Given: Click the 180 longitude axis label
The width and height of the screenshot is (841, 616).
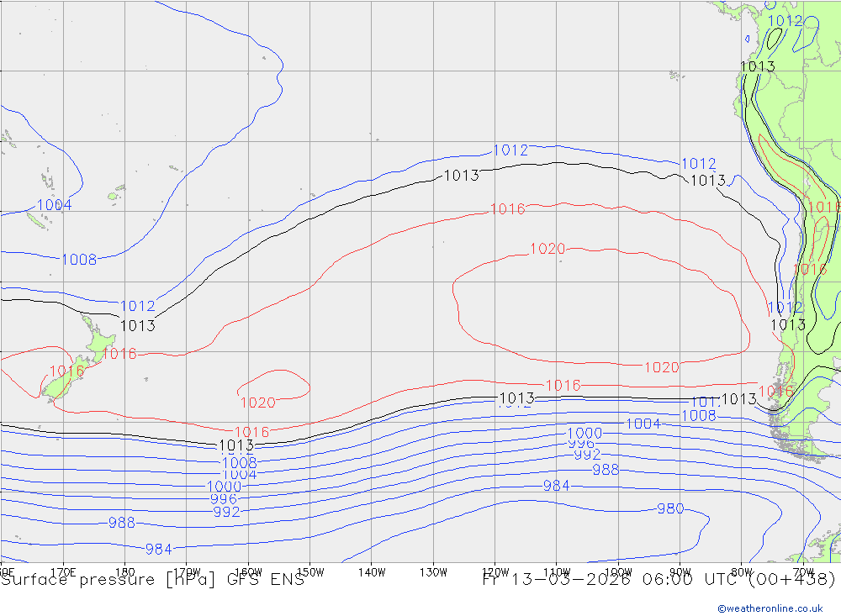Looking at the screenshot, I should point(125,572).
